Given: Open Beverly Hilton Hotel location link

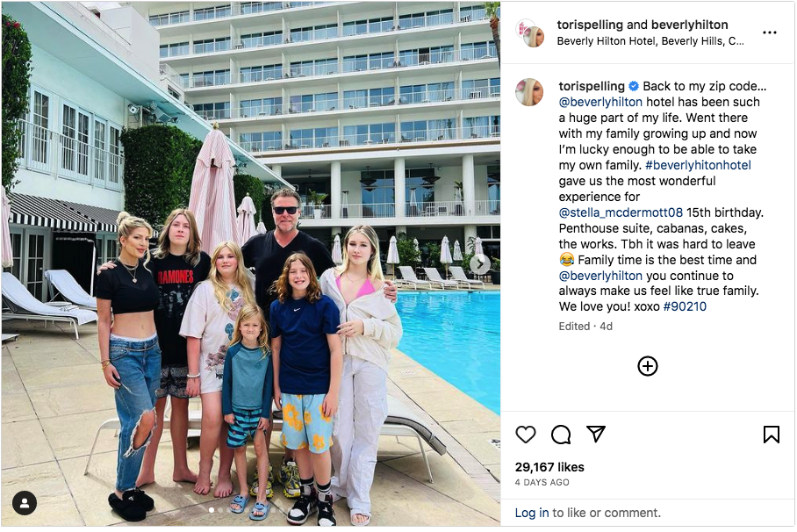Looking at the screenshot, I should [x=650, y=41].
